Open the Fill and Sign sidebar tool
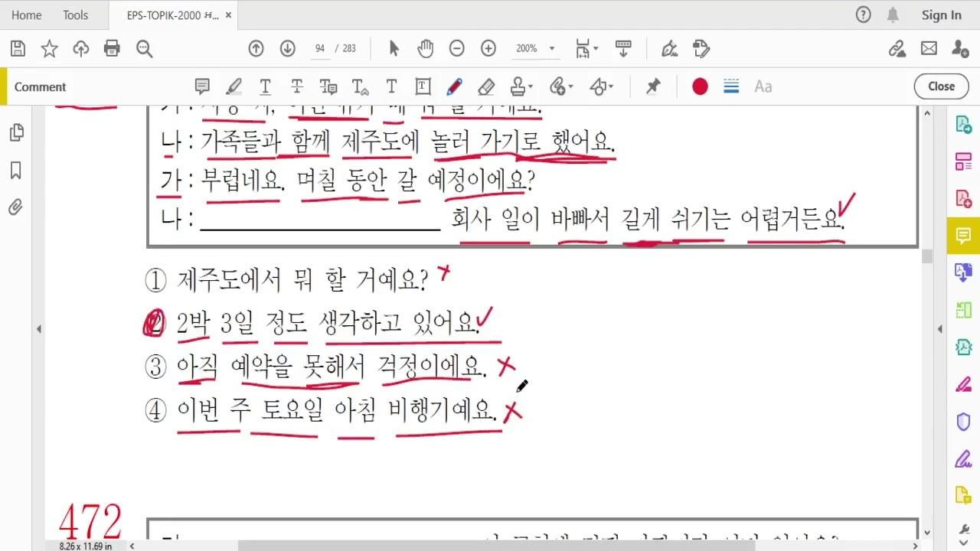This screenshot has width=980, height=551. [x=963, y=459]
